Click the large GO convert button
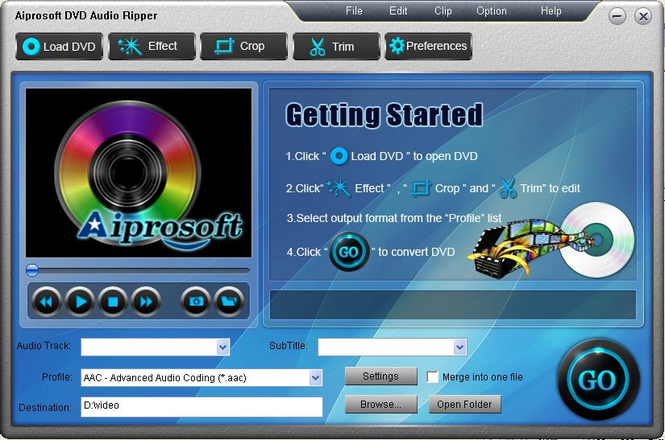This screenshot has width=665, height=440. [x=598, y=380]
